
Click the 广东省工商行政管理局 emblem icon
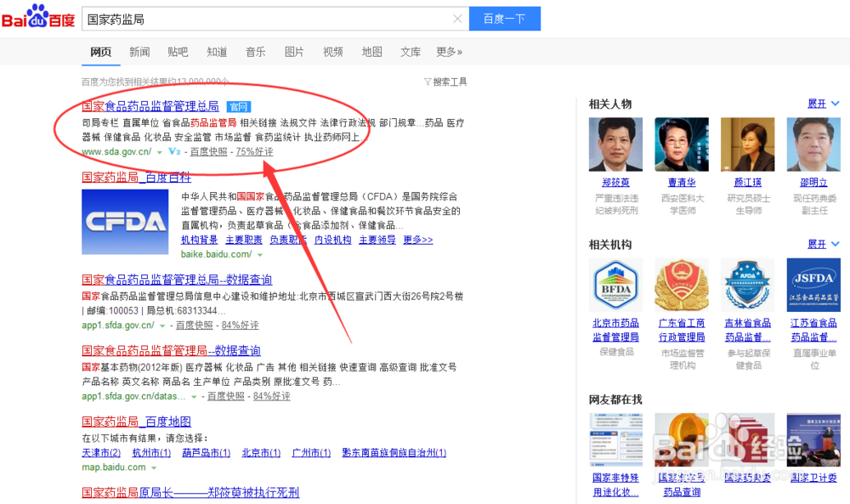[682, 285]
